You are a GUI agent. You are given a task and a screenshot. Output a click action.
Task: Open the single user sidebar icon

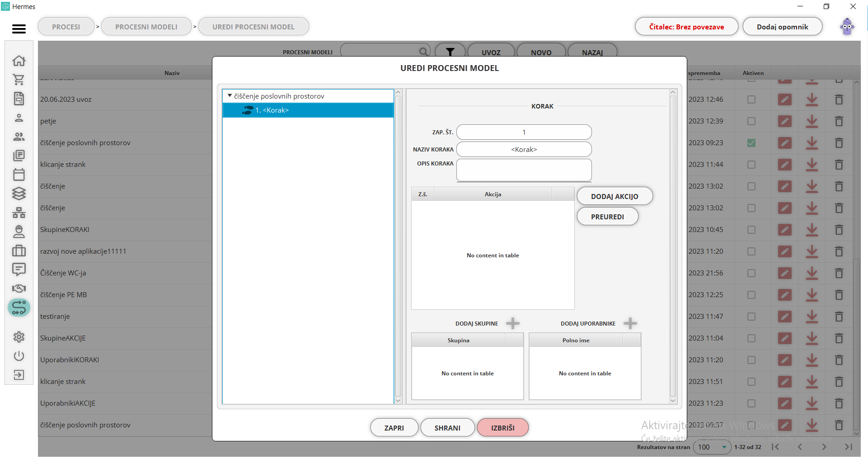[19, 118]
